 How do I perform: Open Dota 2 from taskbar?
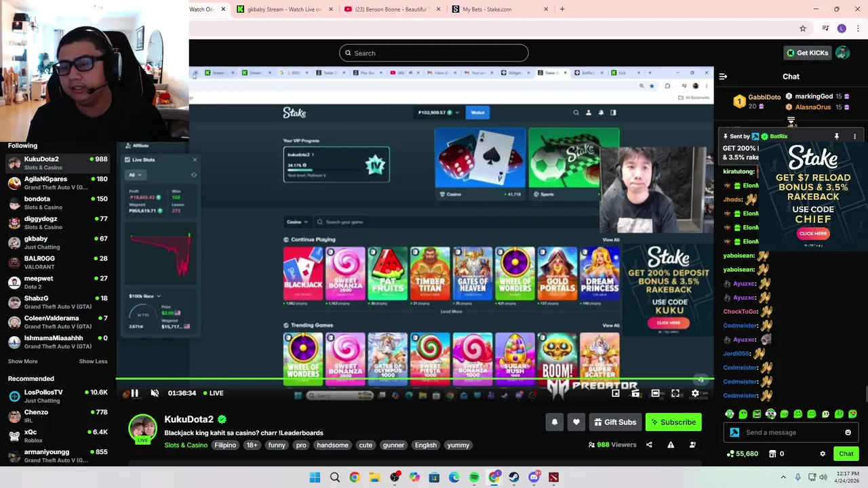click(x=554, y=478)
